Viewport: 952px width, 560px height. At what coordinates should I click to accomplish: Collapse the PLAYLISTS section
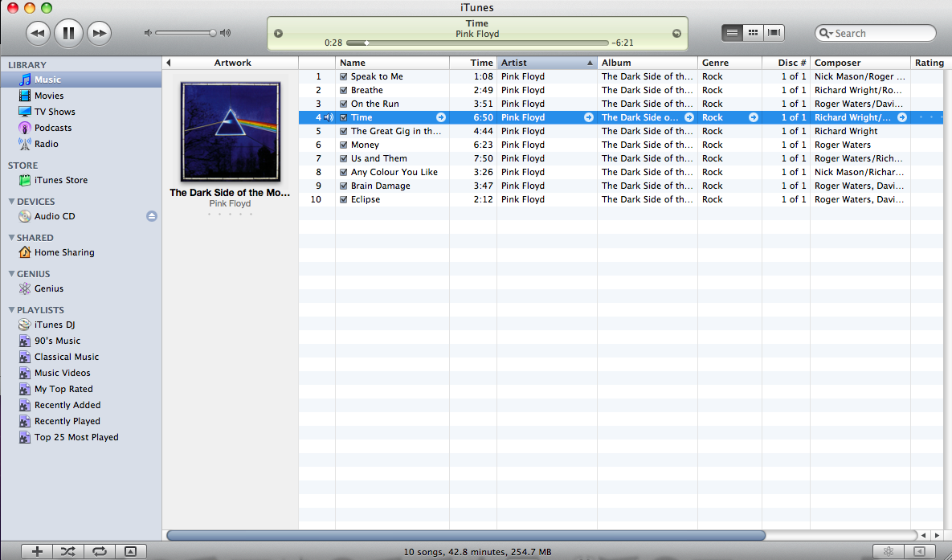coord(11,310)
